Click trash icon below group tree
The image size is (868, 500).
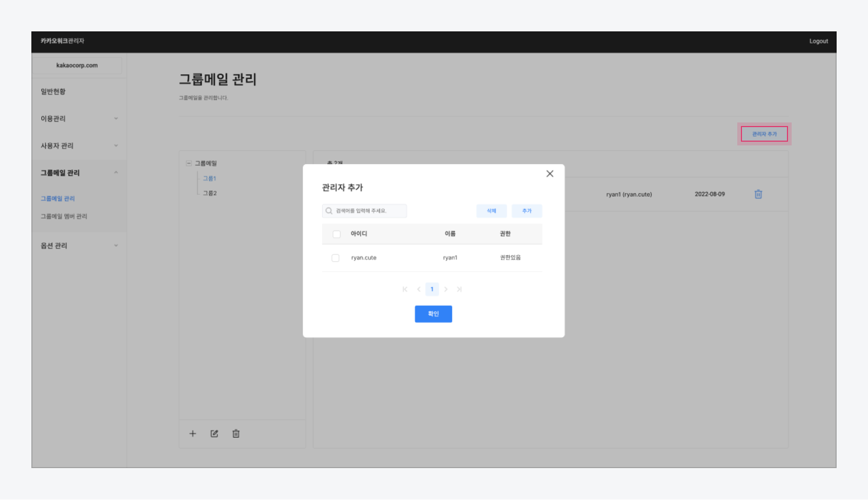(236, 434)
